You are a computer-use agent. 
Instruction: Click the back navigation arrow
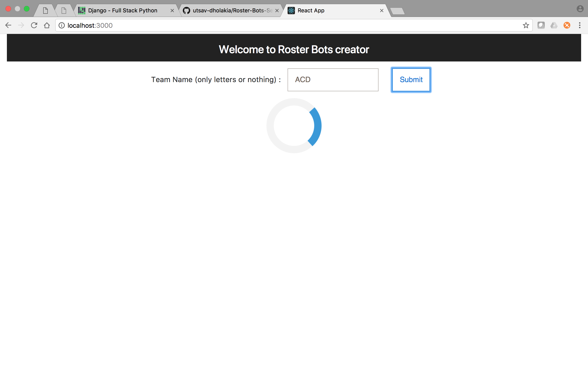[x=8, y=25]
